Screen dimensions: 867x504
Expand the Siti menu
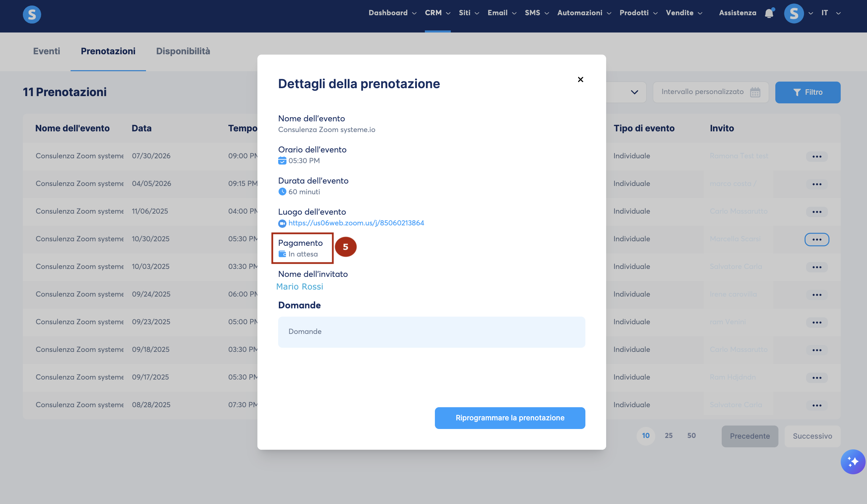[469, 13]
